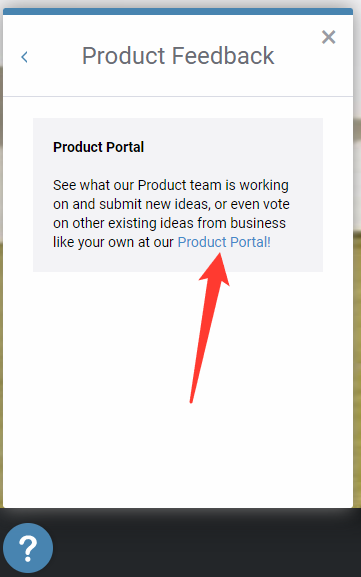
Task: Select the bold Product Portal heading
Action: (x=98, y=147)
